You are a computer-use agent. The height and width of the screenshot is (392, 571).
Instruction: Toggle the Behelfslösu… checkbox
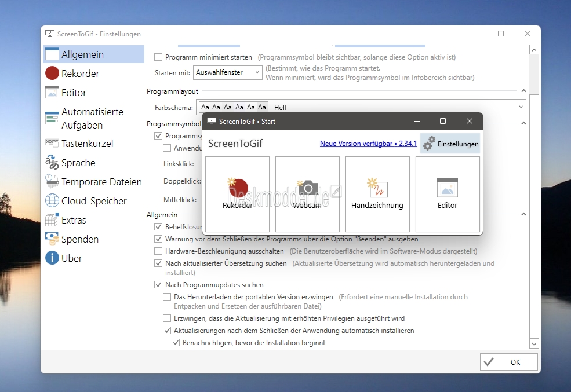[x=158, y=226]
